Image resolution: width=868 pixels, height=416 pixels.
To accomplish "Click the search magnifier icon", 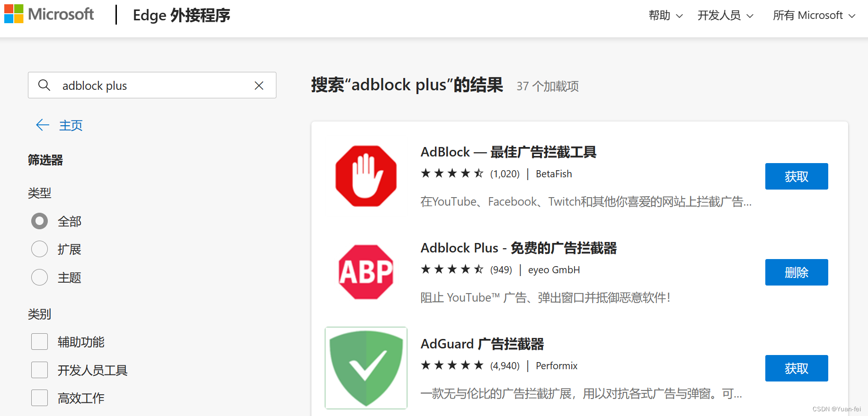I will tap(44, 85).
